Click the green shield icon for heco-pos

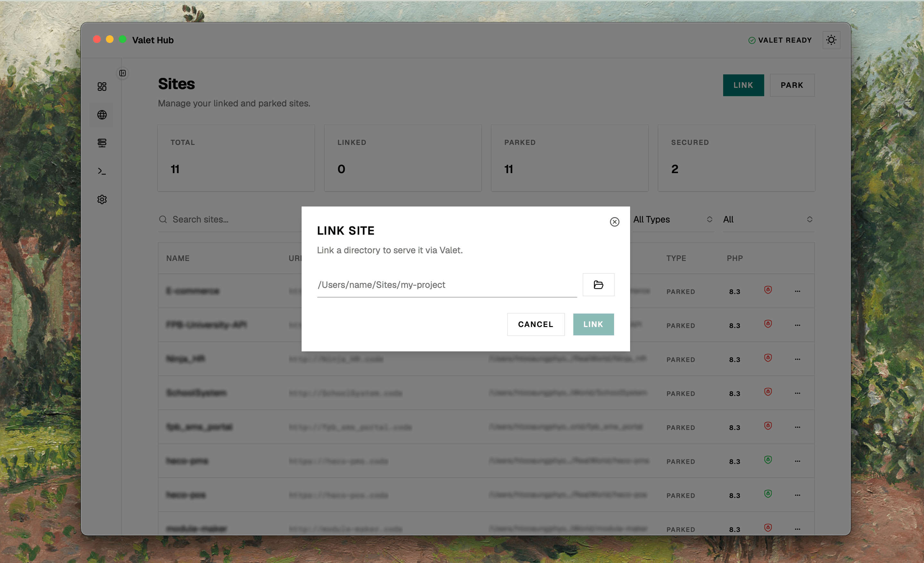point(768,494)
